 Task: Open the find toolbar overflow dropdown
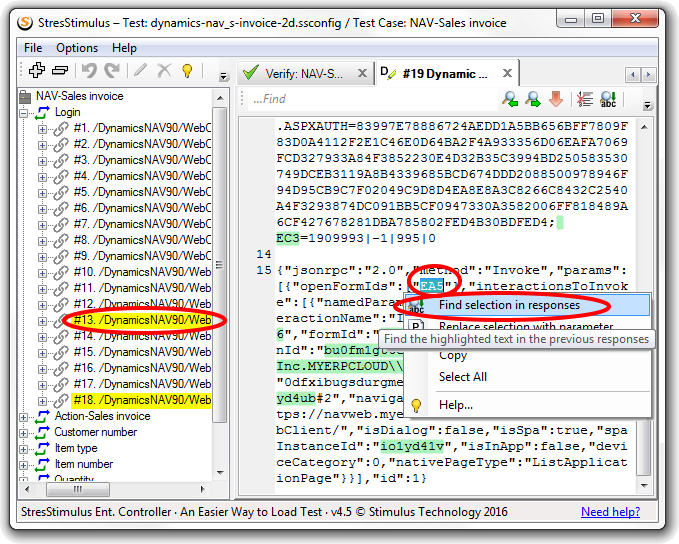coord(647,105)
